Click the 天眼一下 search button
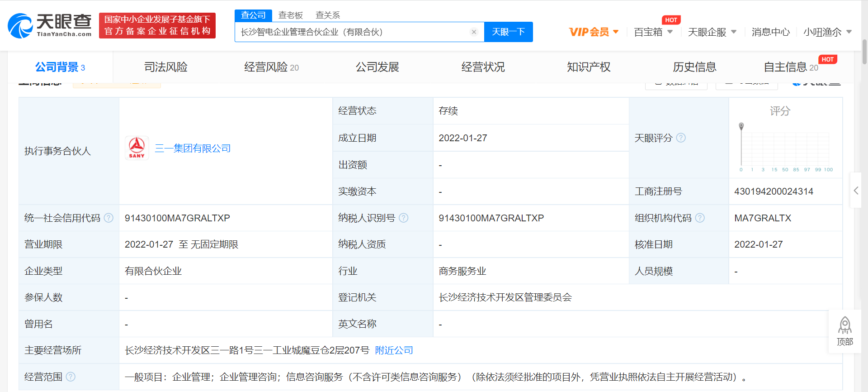This screenshot has height=392, width=868. pos(508,32)
